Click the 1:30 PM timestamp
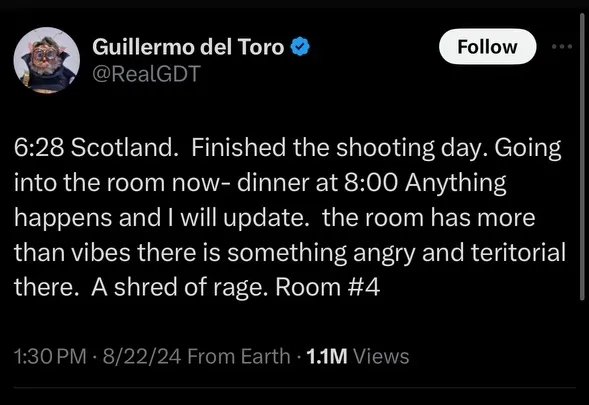 (x=50, y=356)
